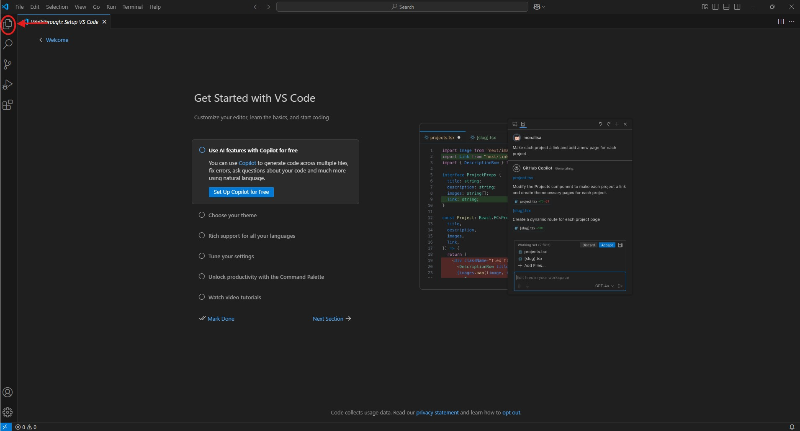Open errors and warnings count in status bar

coord(26,427)
